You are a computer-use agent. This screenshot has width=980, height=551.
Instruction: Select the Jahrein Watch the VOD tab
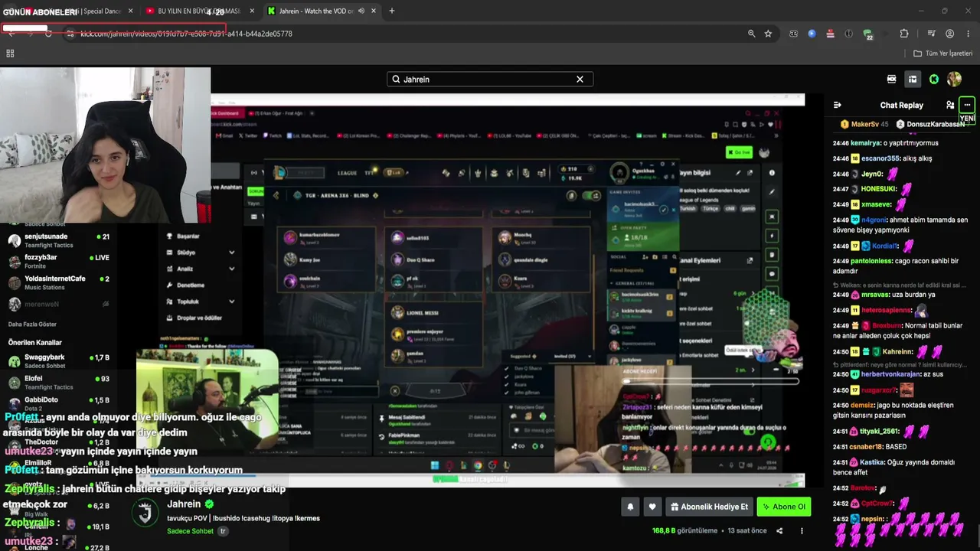click(x=322, y=11)
